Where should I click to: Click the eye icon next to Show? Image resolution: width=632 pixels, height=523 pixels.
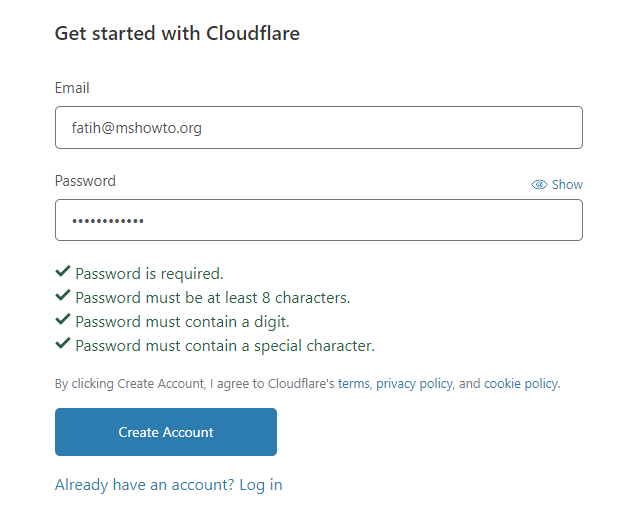[539, 185]
